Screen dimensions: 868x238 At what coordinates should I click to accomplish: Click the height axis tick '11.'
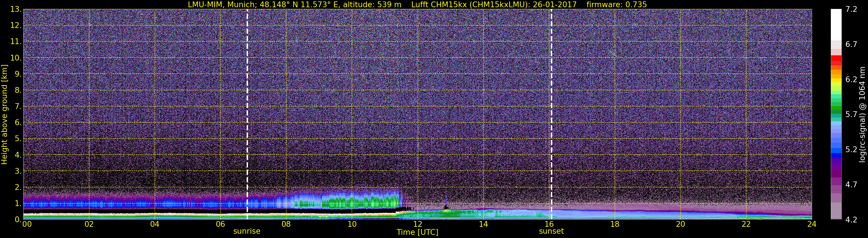point(16,42)
